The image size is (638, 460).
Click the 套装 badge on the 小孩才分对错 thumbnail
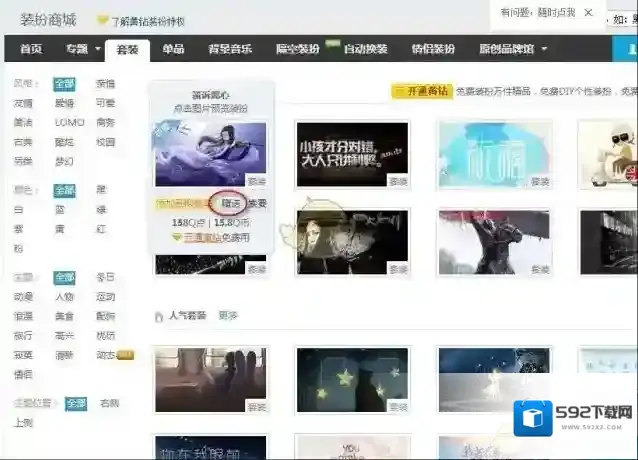[398, 181]
